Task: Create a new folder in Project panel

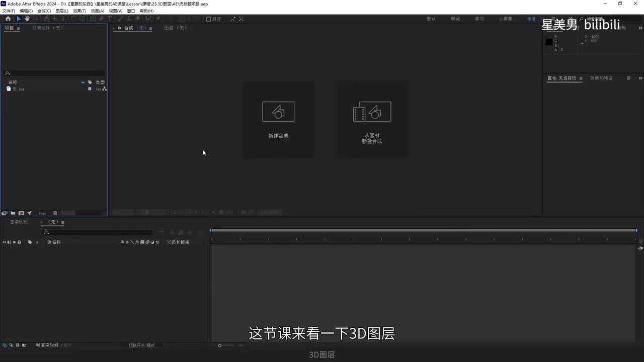Action: (x=13, y=213)
